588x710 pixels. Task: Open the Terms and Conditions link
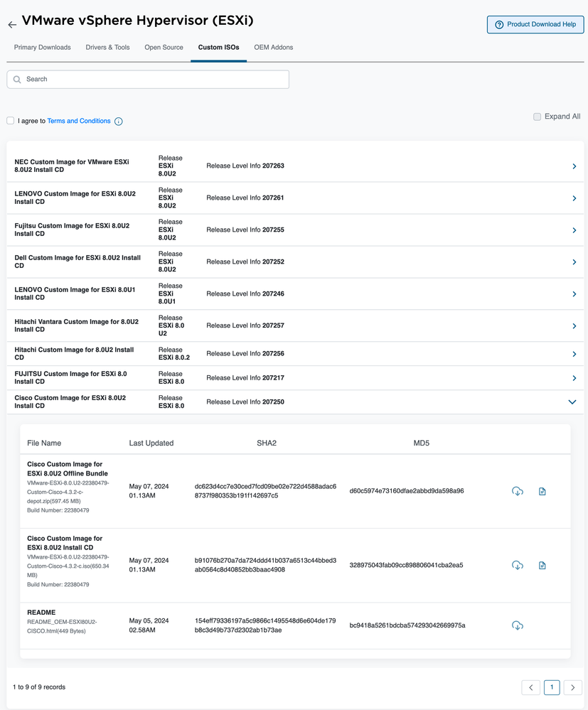click(x=79, y=121)
